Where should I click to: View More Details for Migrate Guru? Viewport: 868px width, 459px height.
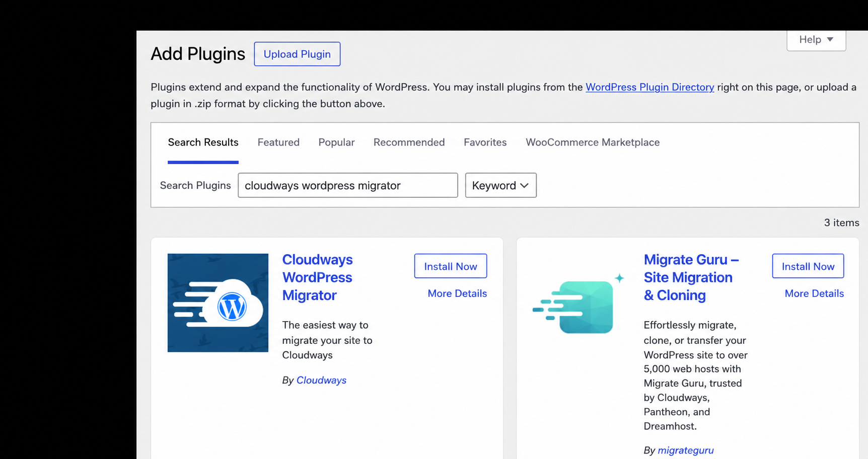point(814,293)
